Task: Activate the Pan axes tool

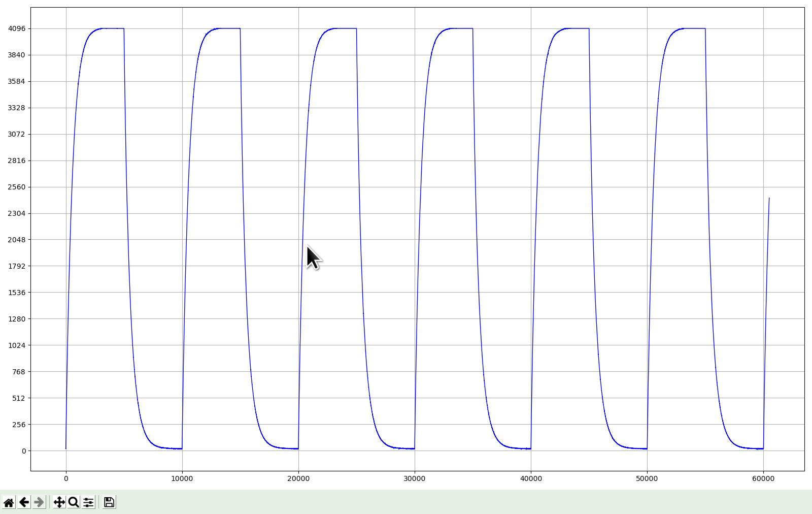Action: [x=59, y=502]
